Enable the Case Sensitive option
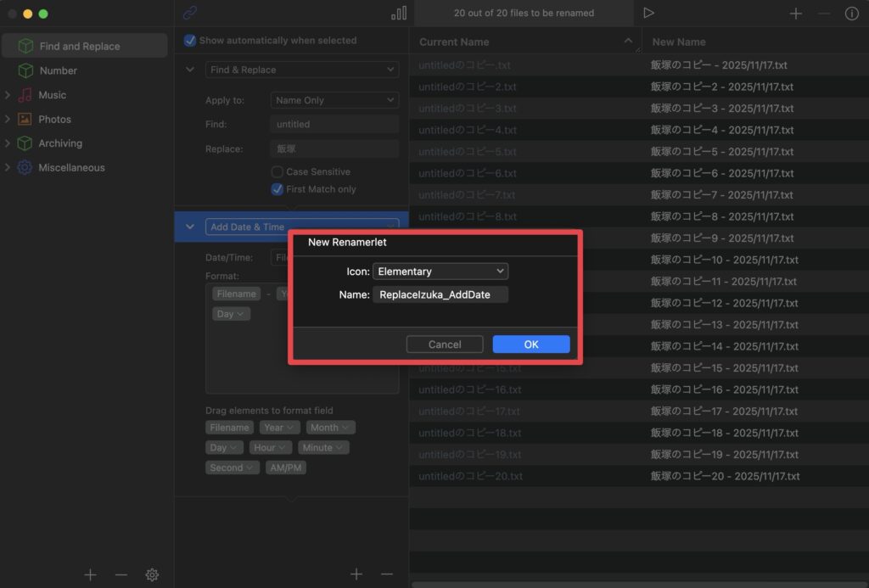The width and height of the screenshot is (869, 588). [277, 171]
